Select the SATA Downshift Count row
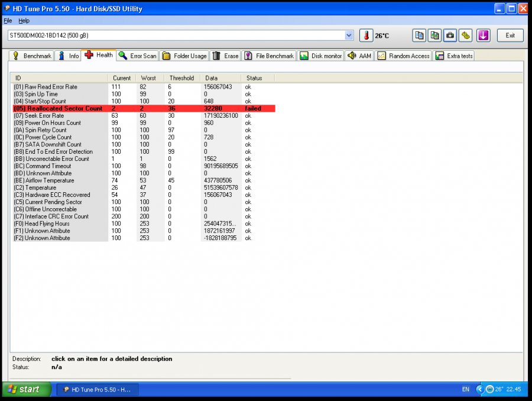Screen dimensions: 532x401 pos(144,144)
